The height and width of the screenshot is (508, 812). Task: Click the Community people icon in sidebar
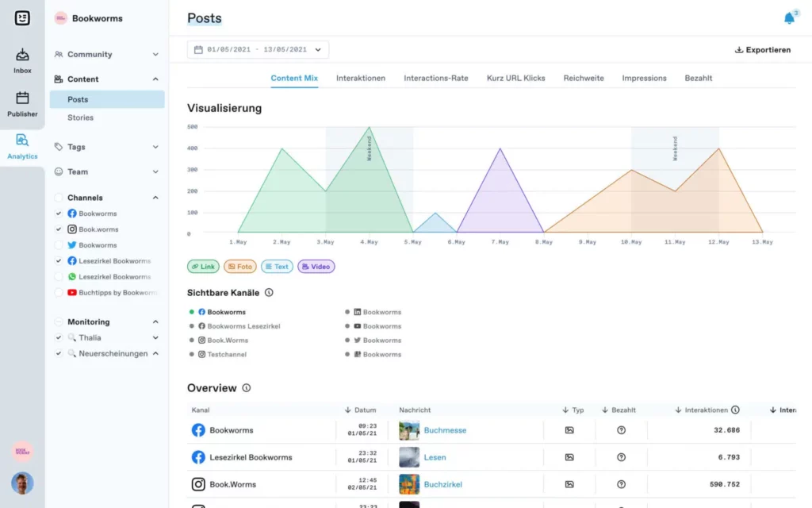[x=59, y=54]
